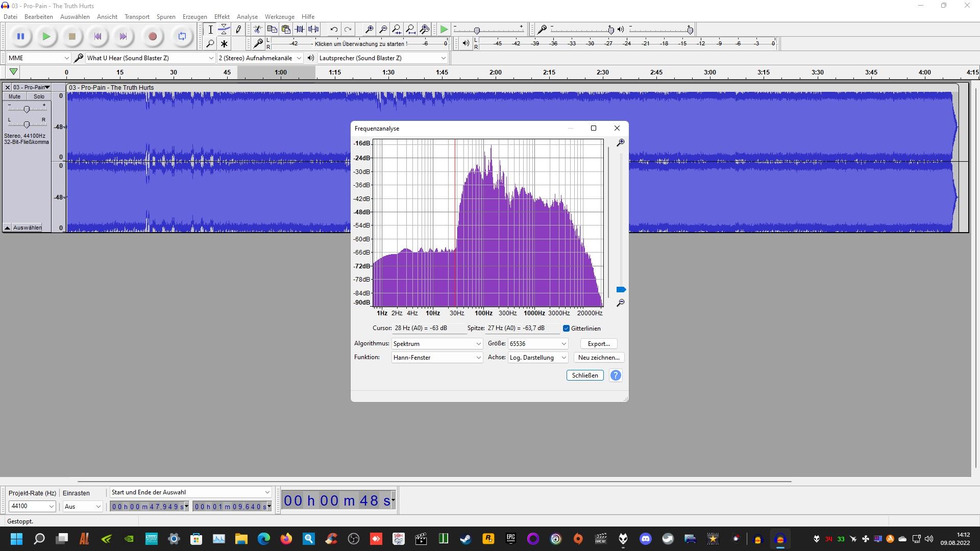Open the Effekt menu

point(222,17)
